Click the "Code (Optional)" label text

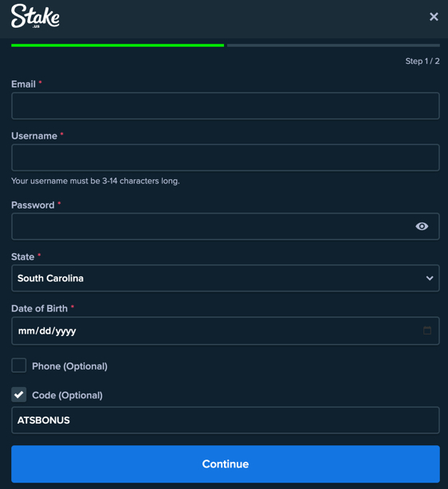pos(67,395)
